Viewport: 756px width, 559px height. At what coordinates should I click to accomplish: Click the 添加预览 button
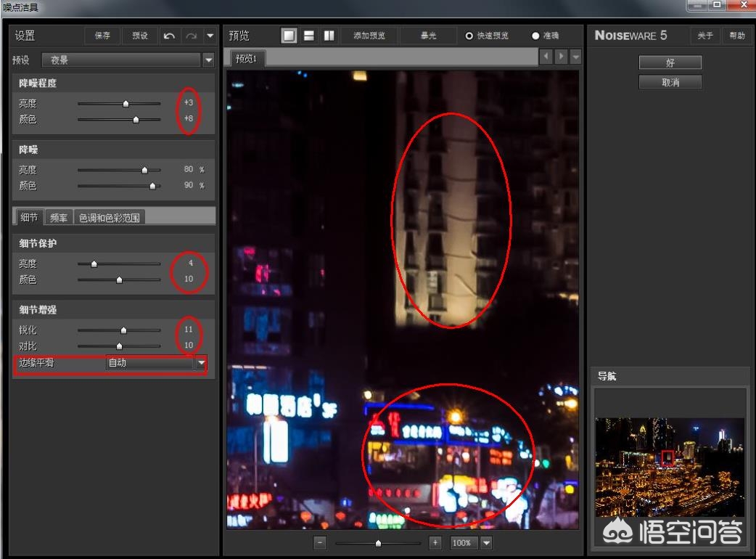[369, 35]
